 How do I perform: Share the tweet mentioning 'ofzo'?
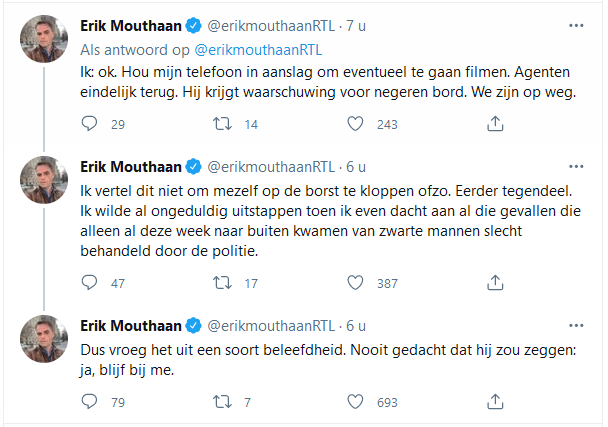[x=493, y=283]
